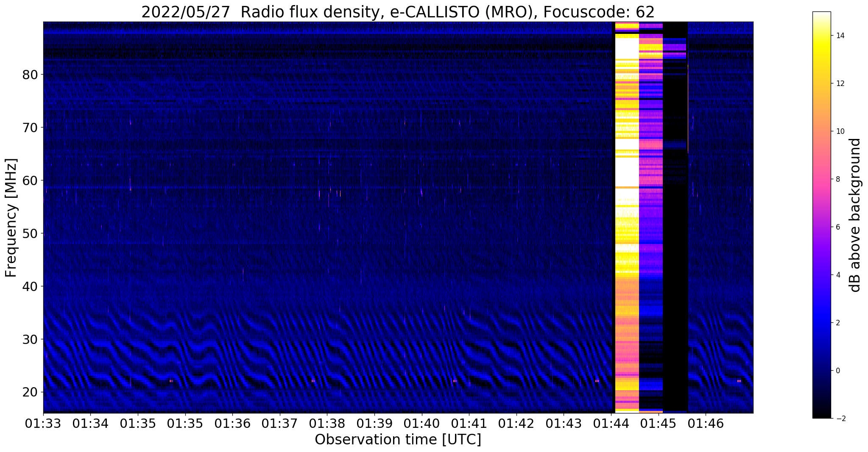This screenshot has width=868, height=452.
Task: Click the 30 frequency tick label
Action: point(30,339)
